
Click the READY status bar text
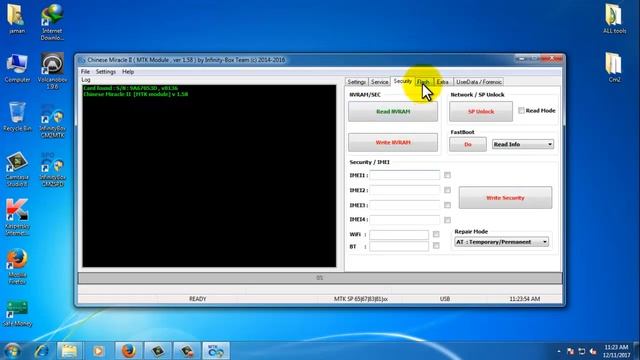[198, 299]
